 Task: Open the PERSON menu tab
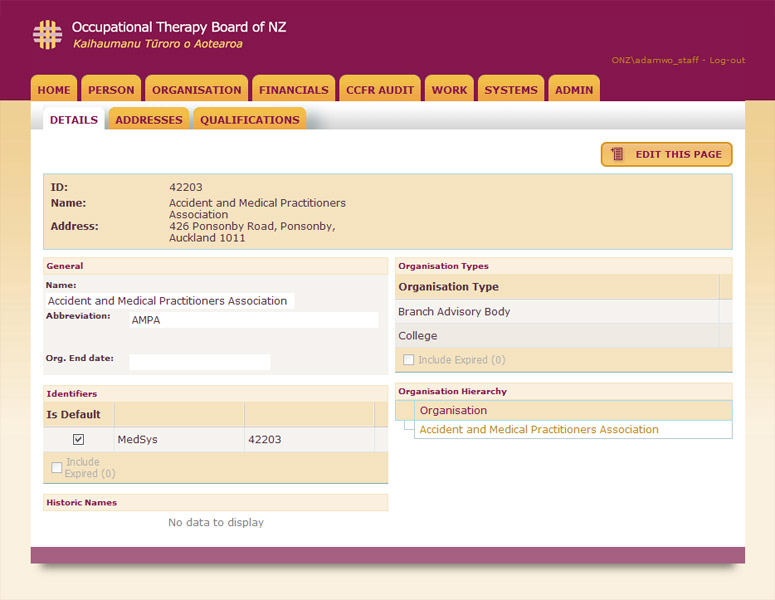[111, 90]
